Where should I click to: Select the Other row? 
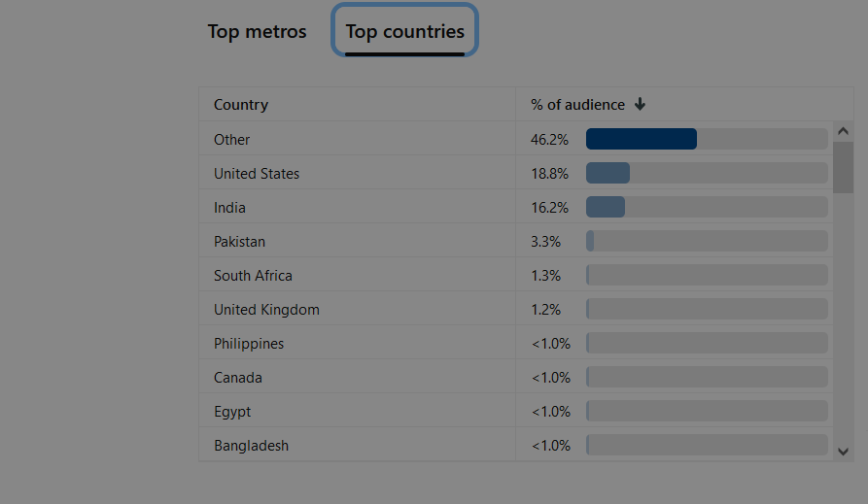tap(516, 139)
